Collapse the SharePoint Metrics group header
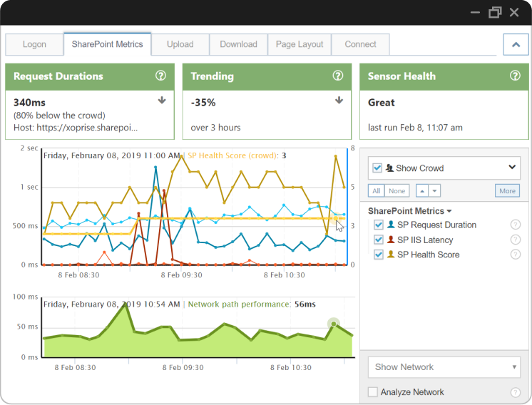This screenshot has width=532, height=405. [410, 211]
